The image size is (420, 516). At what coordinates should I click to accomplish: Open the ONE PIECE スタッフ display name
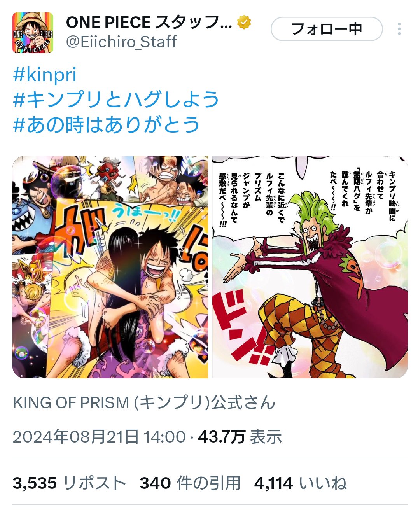pos(149,23)
